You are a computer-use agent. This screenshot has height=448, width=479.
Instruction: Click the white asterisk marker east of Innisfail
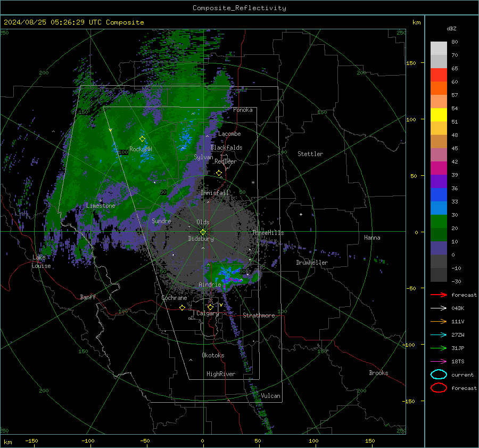coord(253,183)
